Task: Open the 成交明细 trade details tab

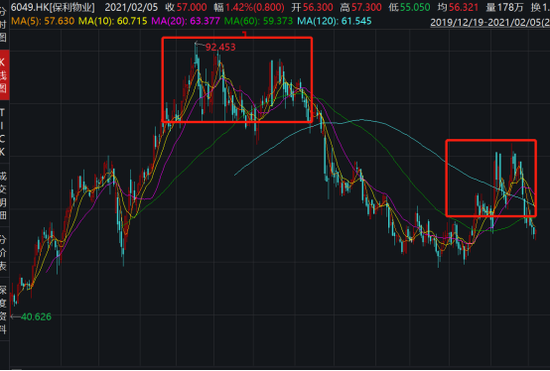Action: click(3, 195)
